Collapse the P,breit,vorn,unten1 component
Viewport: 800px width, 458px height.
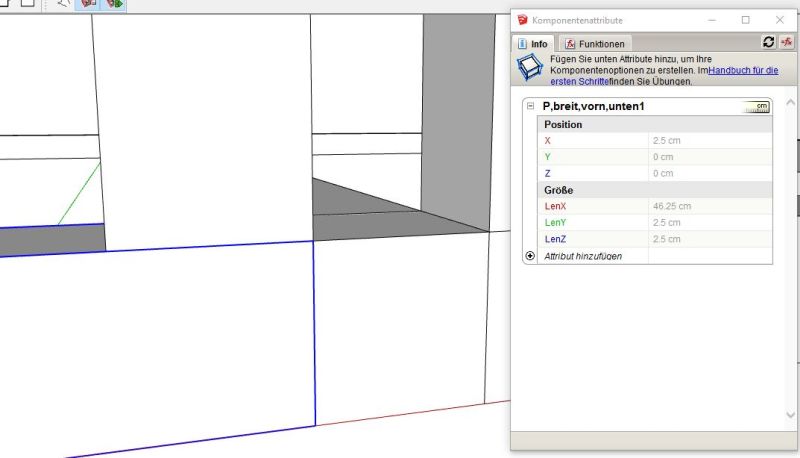click(530, 106)
